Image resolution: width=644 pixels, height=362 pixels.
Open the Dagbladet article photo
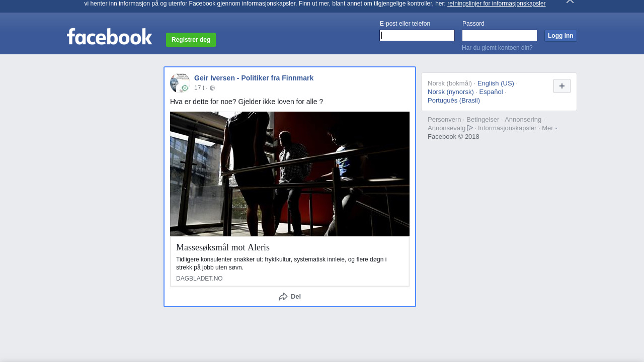(x=290, y=174)
